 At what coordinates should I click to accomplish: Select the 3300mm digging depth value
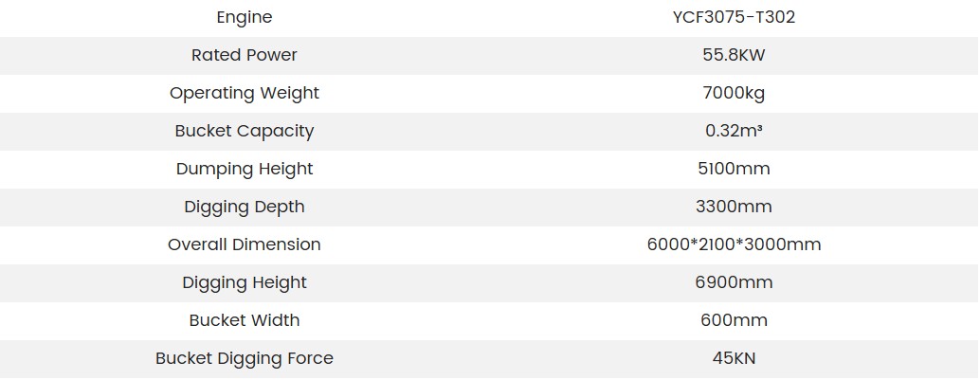[734, 207]
